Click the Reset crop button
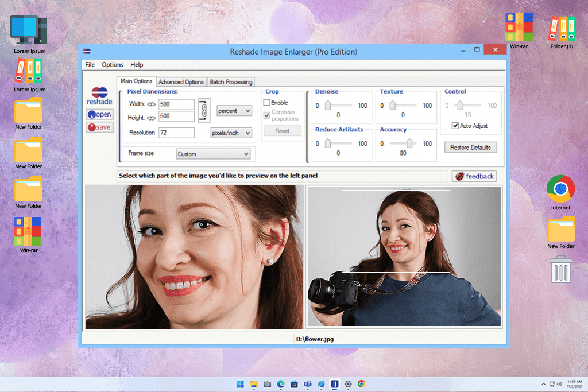This screenshot has height=392, width=588. 283,131
